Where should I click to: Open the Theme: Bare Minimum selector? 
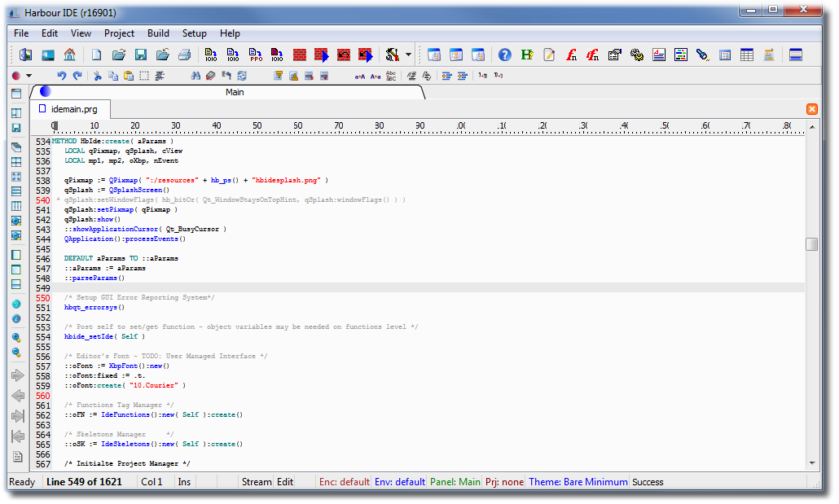pyautogui.click(x=578, y=482)
